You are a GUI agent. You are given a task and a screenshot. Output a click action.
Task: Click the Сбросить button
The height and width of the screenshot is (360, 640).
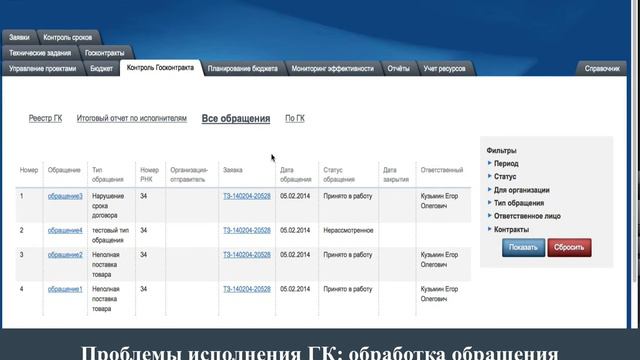[569, 247]
